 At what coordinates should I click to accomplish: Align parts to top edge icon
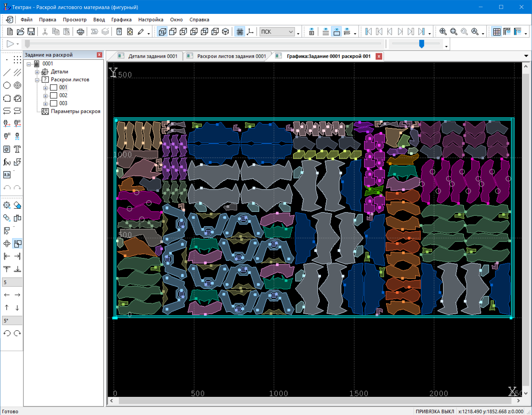[7, 269]
